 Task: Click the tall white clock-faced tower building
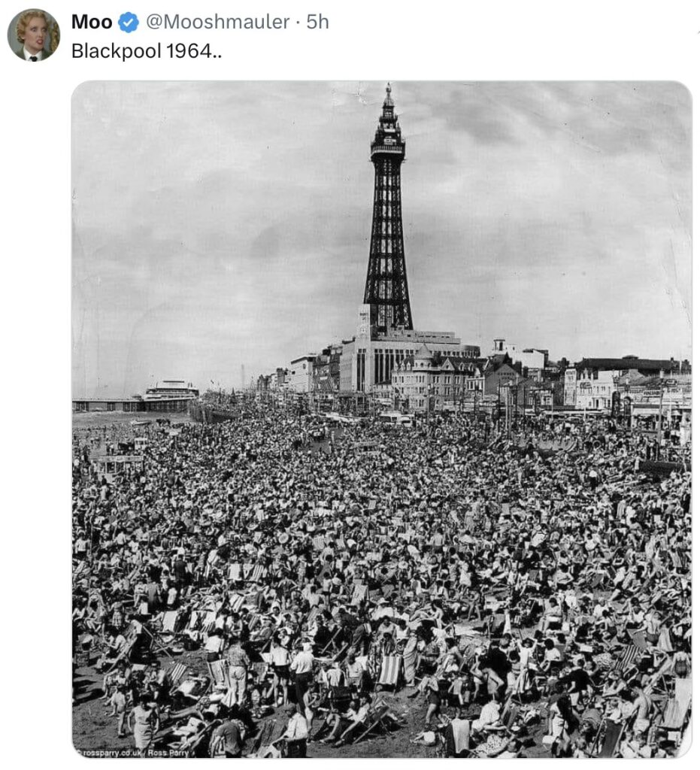pos(363,321)
